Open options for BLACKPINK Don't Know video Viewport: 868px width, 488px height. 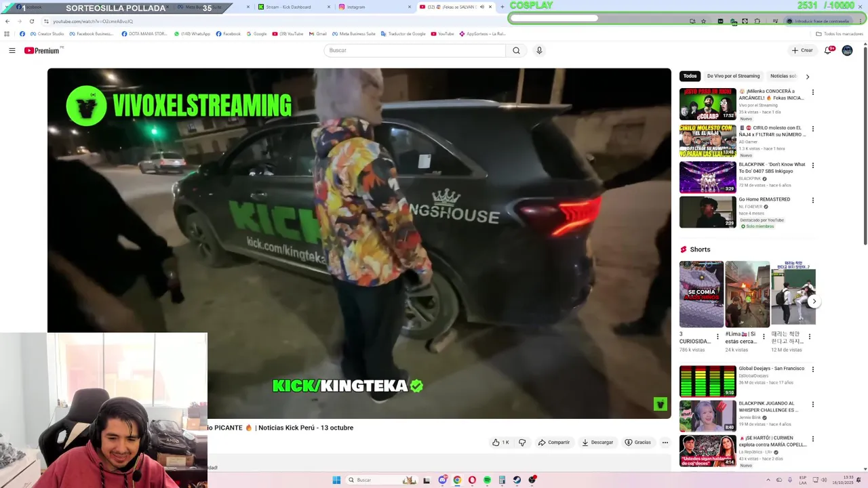click(812, 165)
